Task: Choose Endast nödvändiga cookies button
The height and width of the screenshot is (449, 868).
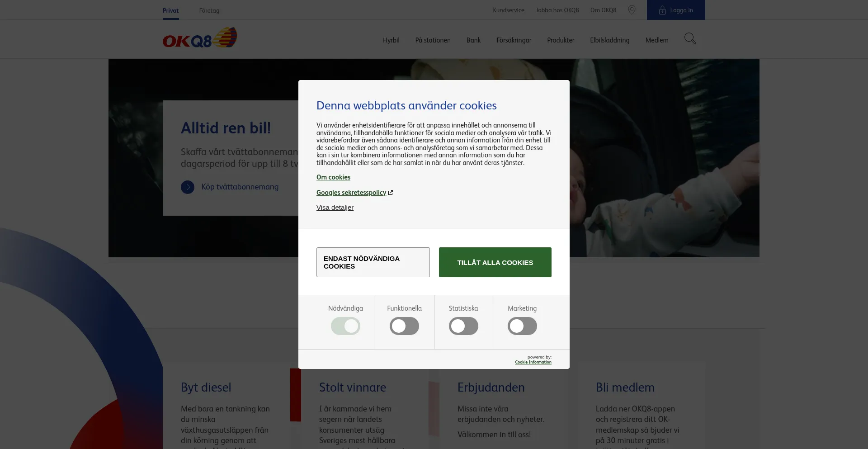Action: tap(373, 262)
